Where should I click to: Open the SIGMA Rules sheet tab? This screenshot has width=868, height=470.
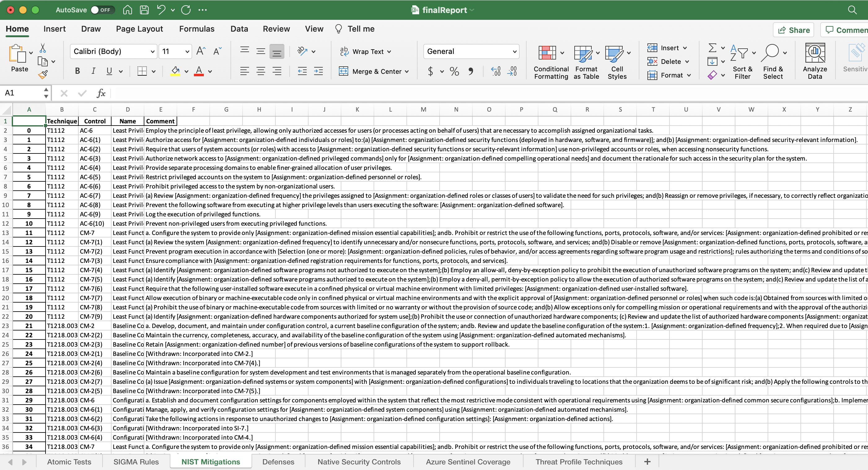136,462
